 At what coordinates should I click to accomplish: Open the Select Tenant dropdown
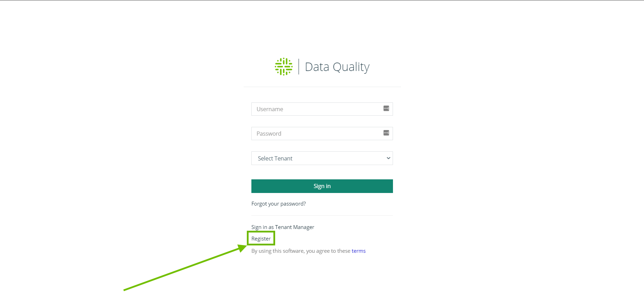pyautogui.click(x=322, y=158)
